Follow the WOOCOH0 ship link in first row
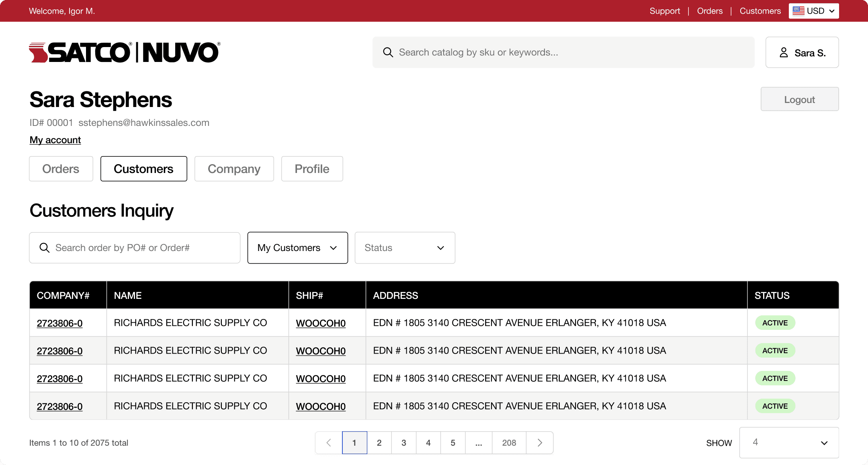The width and height of the screenshot is (868, 465). click(x=320, y=323)
